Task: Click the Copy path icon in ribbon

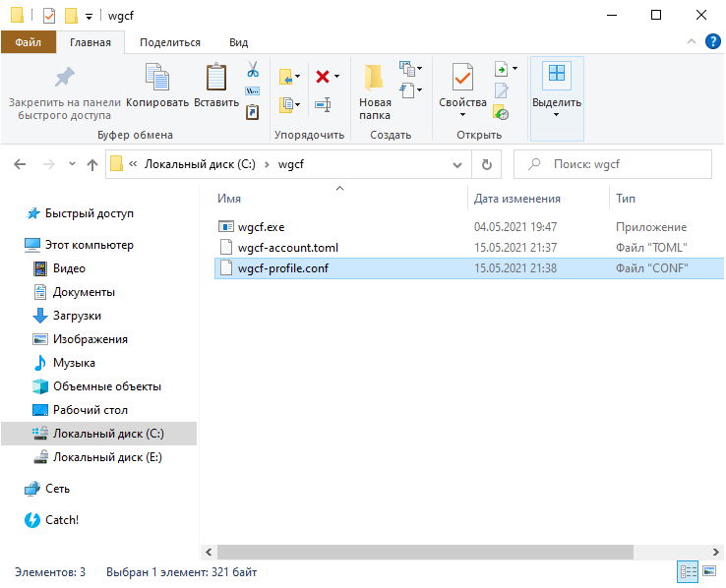Action: coord(253,90)
